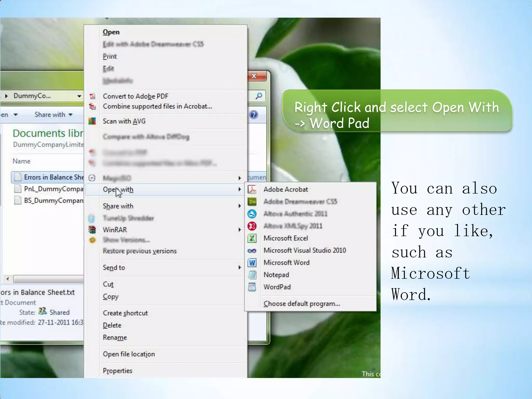The image size is (532, 399).
Task: Select Microsoft Word label in submenu
Action: coord(287,263)
